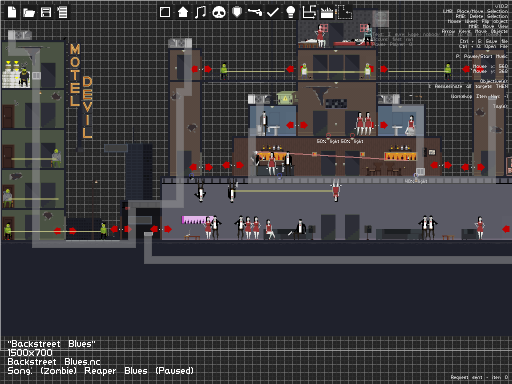
Task: Select the AC unit atop the tall left building
Action: coord(180,43)
